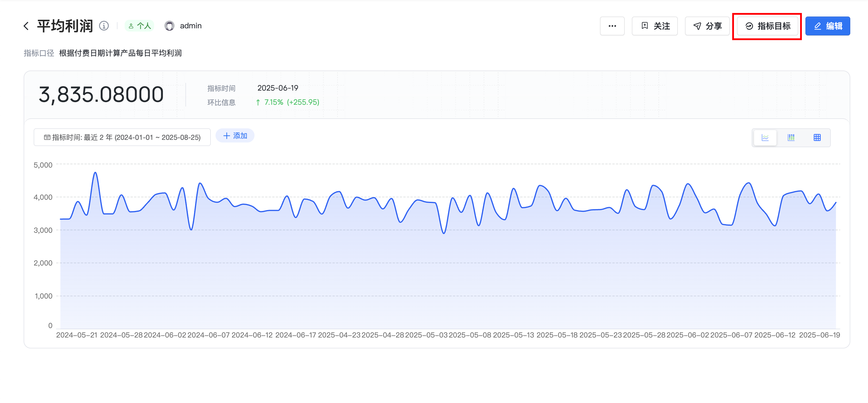Click the 关注 bookmark button
The width and height of the screenshot is (868, 403).
click(x=654, y=26)
